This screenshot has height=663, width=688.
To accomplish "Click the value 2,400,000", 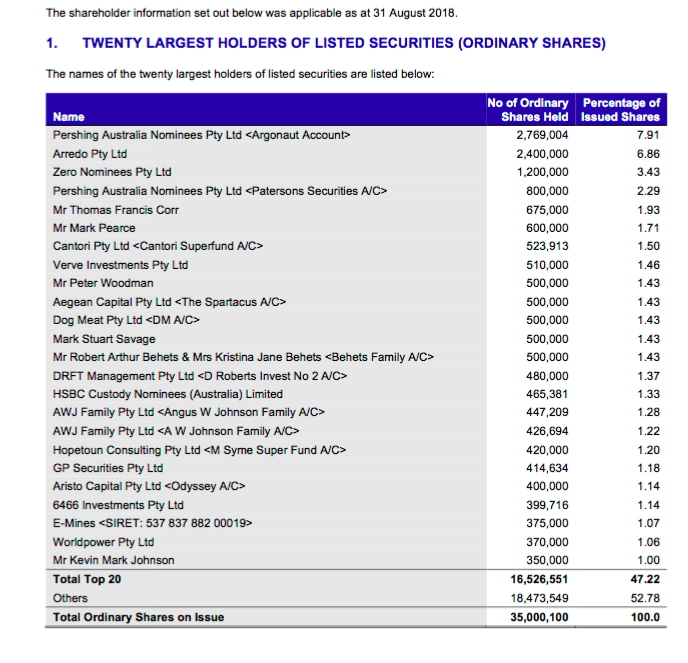I will 542,154.
